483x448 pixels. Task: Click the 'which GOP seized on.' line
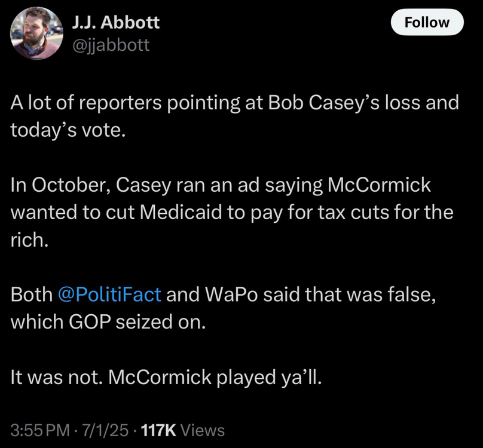[x=108, y=321]
